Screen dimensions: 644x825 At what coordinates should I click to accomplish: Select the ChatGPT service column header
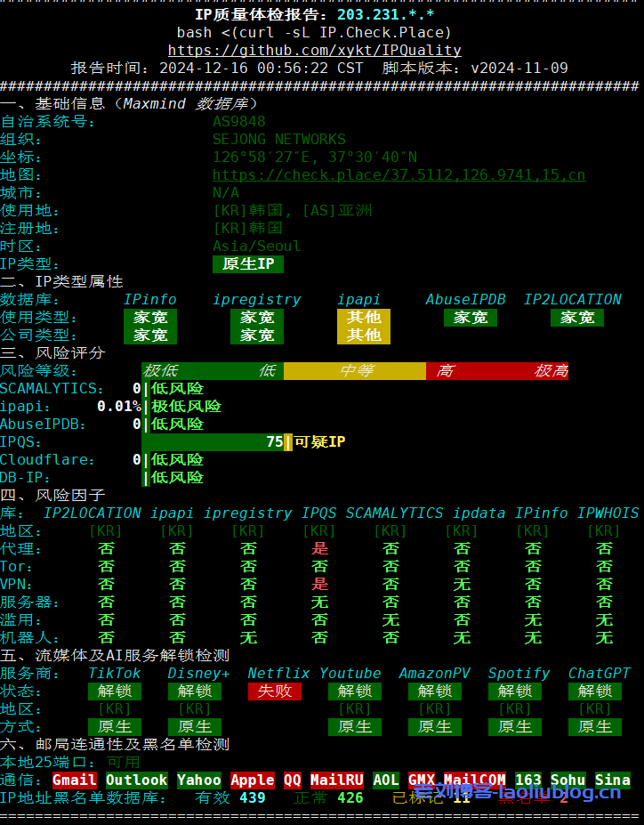tap(599, 673)
